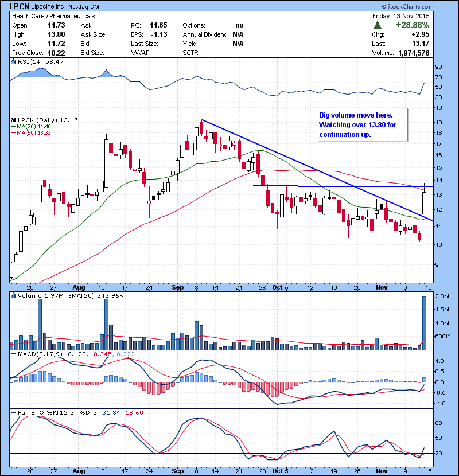Click the 'Big volume move here.' annotation box

[x=363, y=125]
